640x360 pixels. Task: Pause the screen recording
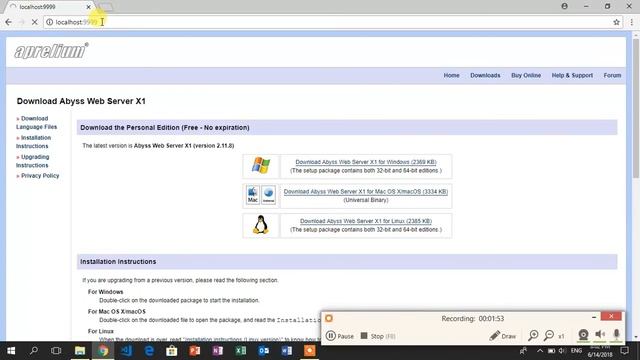pyautogui.click(x=340, y=336)
